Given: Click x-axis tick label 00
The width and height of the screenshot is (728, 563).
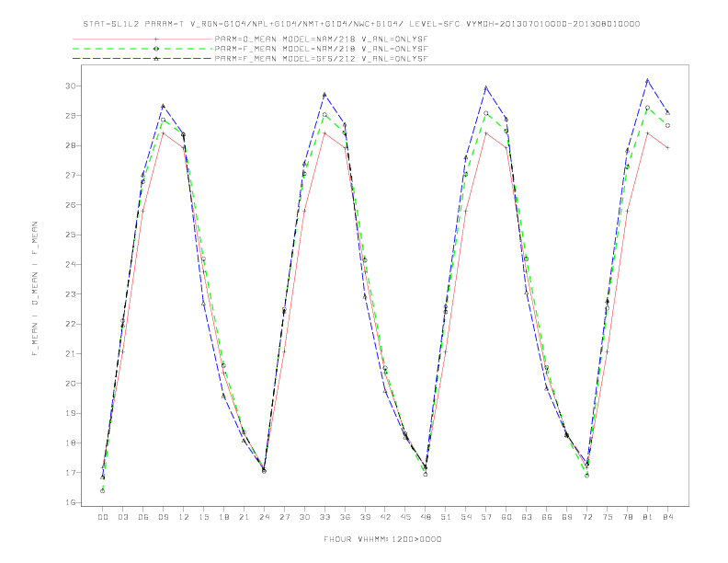Looking at the screenshot, I should (x=103, y=517).
